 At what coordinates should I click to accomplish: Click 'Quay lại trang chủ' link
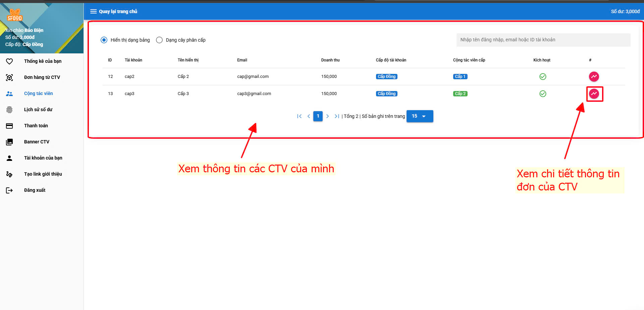pyautogui.click(x=118, y=11)
